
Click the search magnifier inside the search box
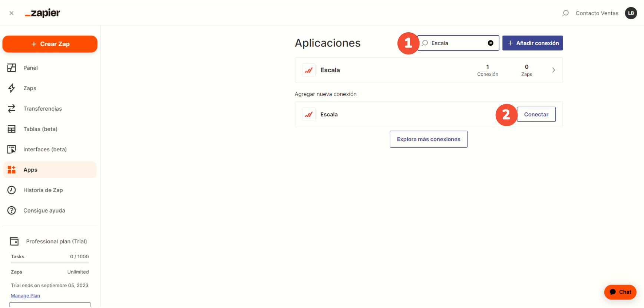(425, 43)
